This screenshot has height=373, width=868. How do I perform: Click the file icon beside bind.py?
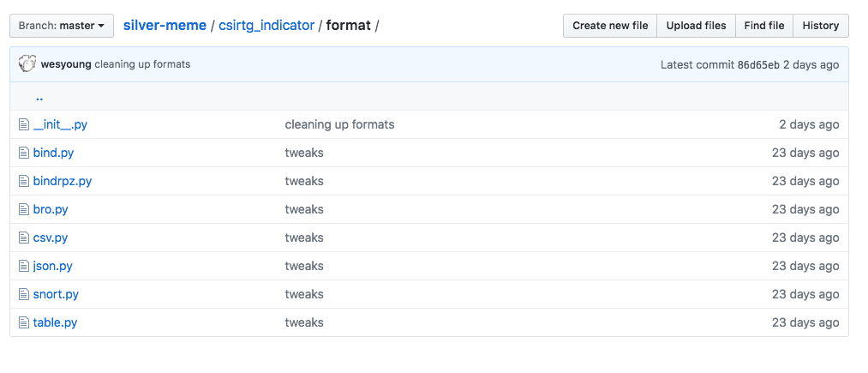point(23,153)
